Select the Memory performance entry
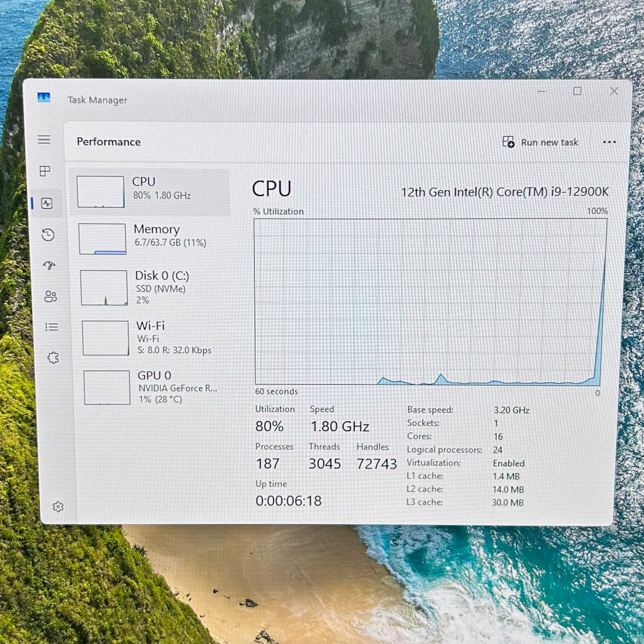The height and width of the screenshot is (644, 644). click(x=151, y=238)
